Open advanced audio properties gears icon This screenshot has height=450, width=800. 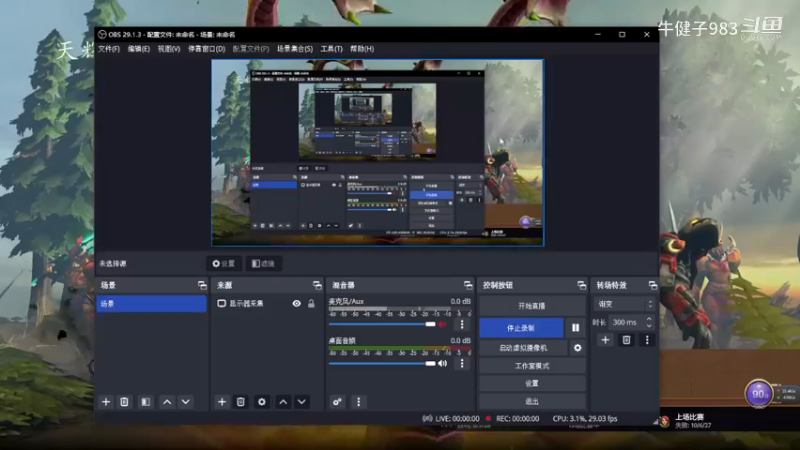coord(337,402)
